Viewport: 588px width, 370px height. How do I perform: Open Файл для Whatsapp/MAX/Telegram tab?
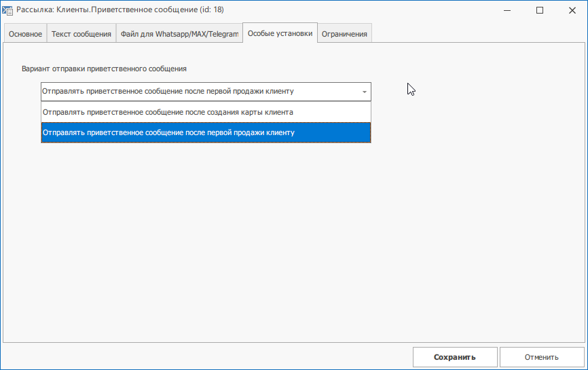[179, 34]
